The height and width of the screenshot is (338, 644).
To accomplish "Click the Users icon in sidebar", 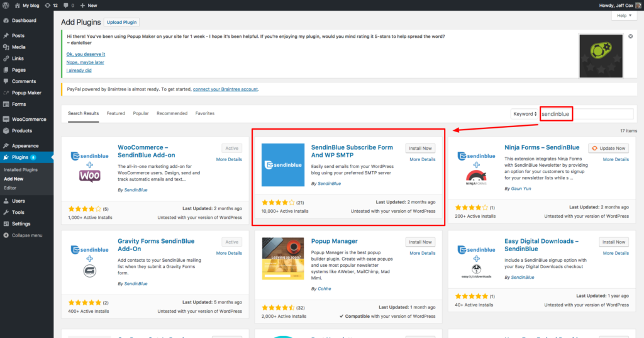I will (6, 201).
